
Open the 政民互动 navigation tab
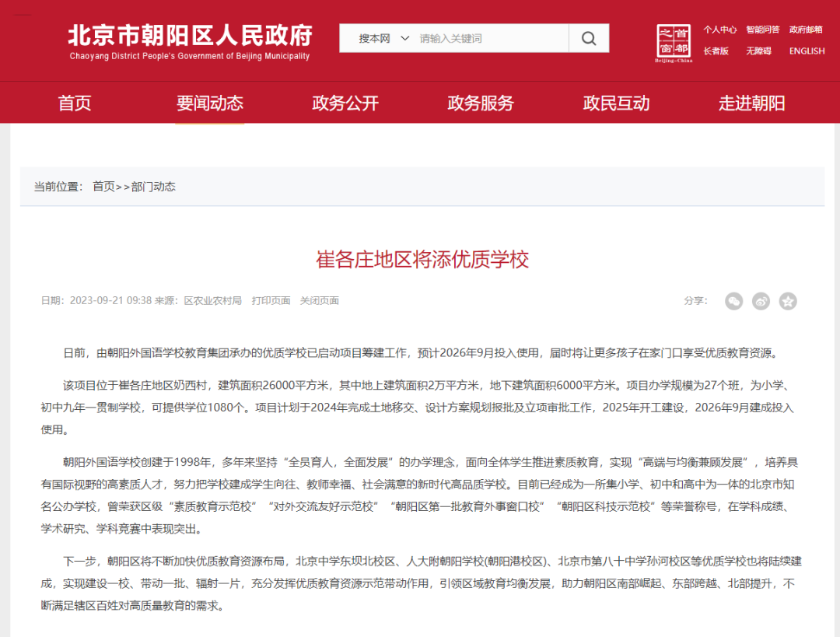(x=616, y=103)
